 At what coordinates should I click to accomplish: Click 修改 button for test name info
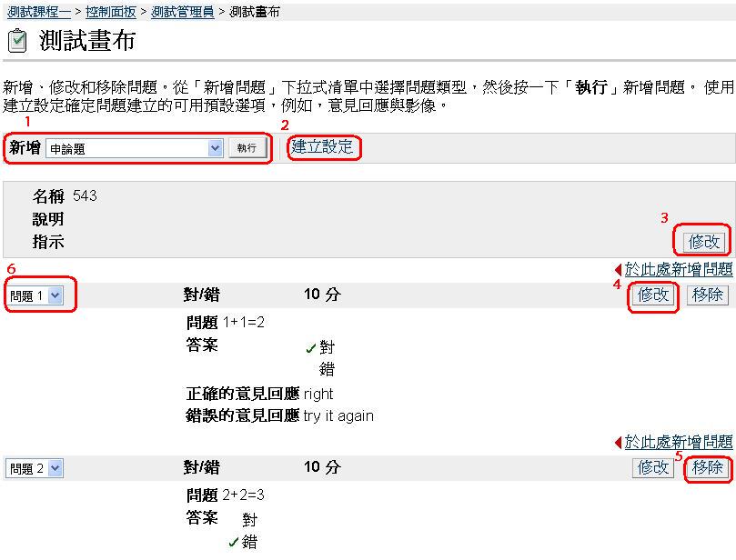(x=704, y=242)
